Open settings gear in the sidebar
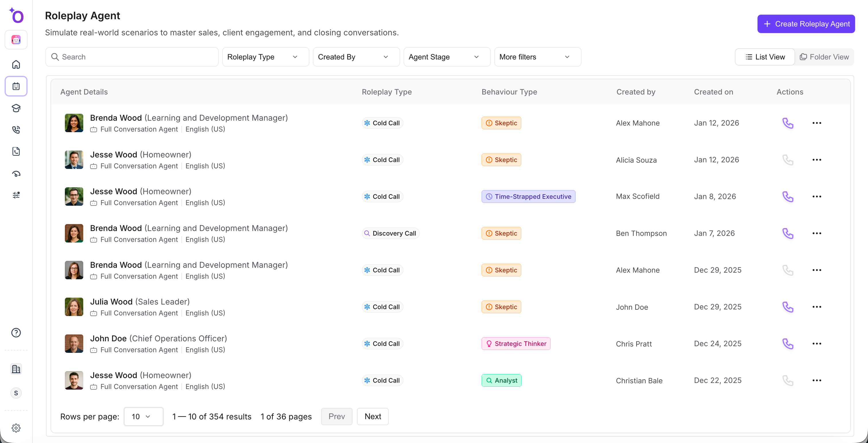The width and height of the screenshot is (868, 443). (x=16, y=428)
